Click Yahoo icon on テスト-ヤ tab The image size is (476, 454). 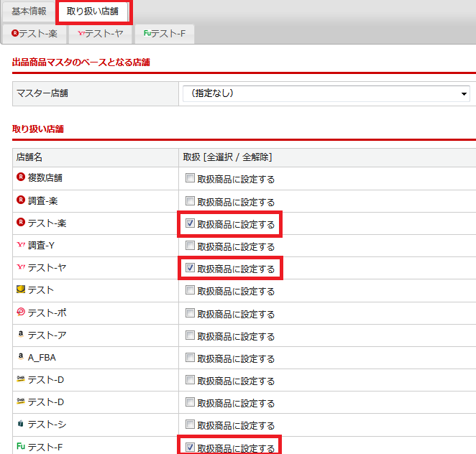pos(81,33)
